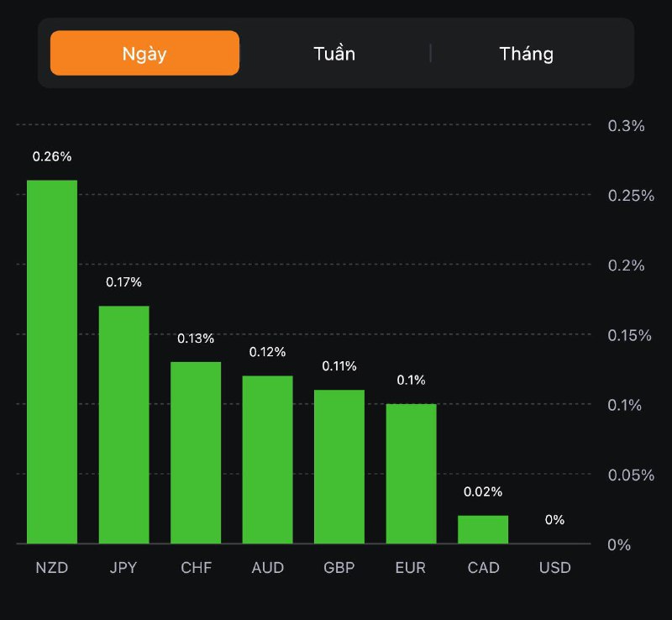Screen dimensions: 672x620
Task: Click the 0.3% y-axis tick label
Action: point(626,126)
